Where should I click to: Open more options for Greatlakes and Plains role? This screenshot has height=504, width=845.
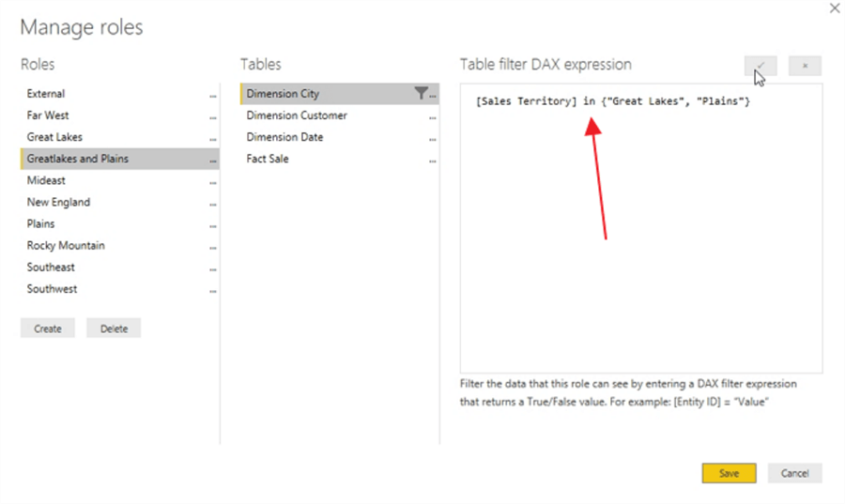(x=213, y=160)
